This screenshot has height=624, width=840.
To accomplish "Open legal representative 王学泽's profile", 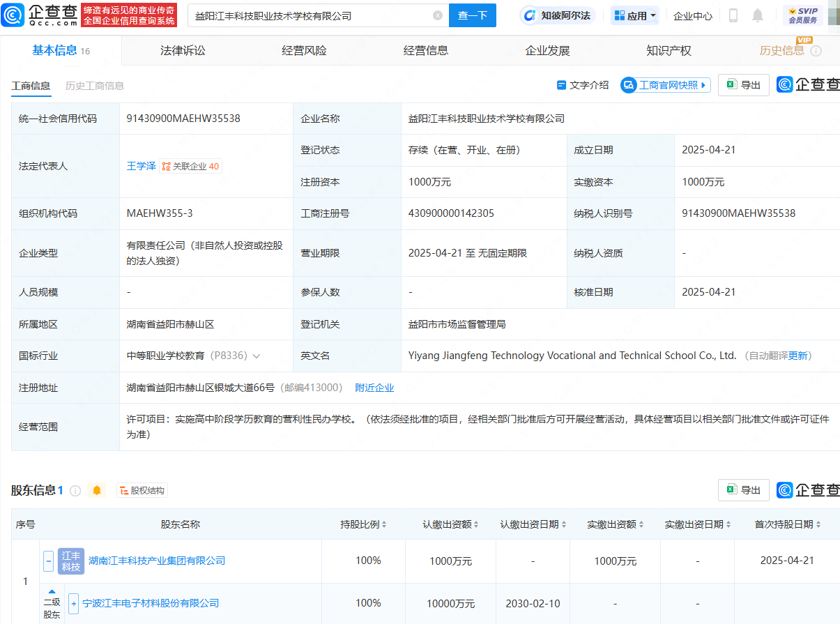I will (x=141, y=166).
